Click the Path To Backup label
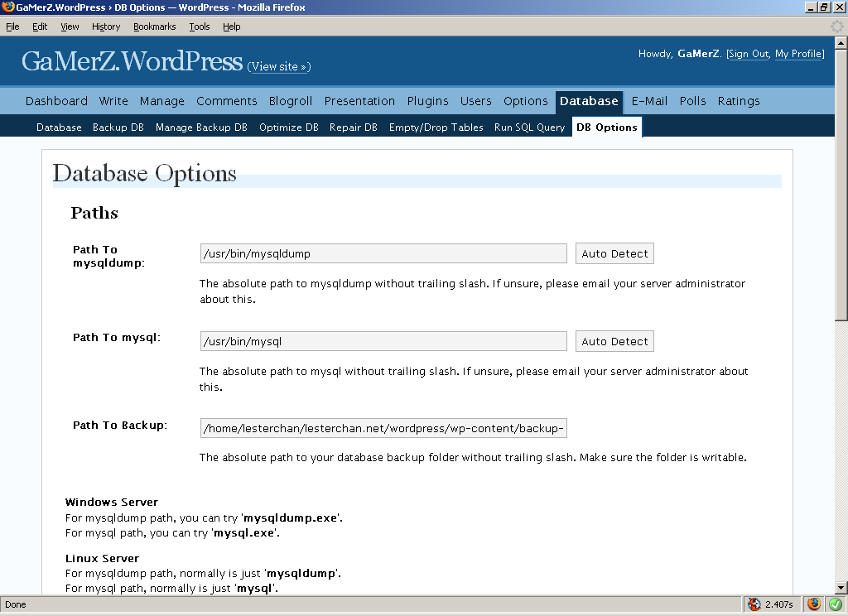This screenshot has width=848, height=616. [x=120, y=425]
